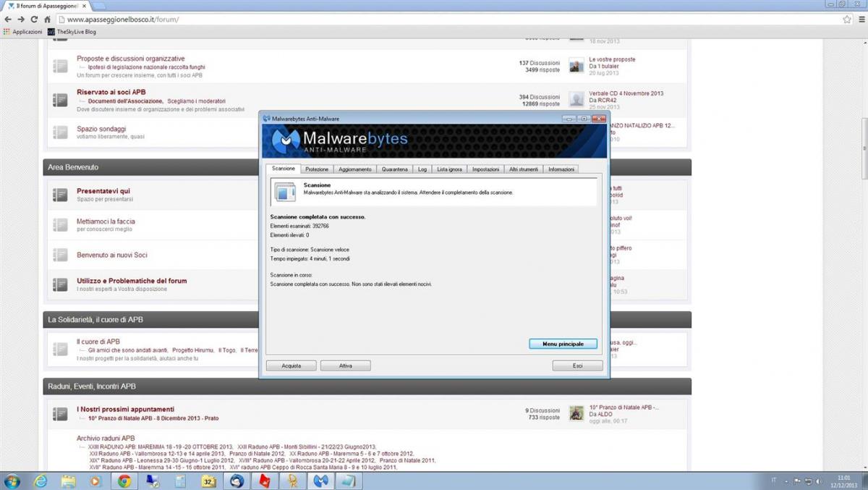Open the Presentatevi qui forum link

point(103,191)
